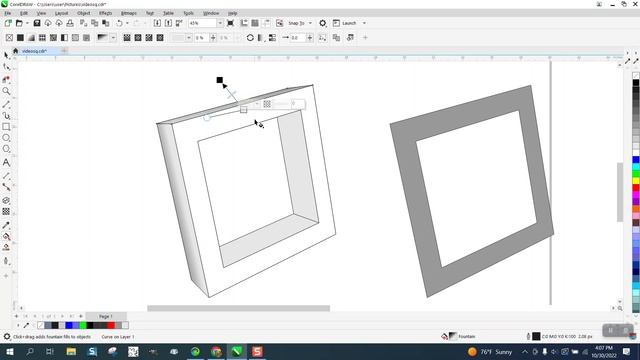Open the fill picker dropdown arrow
The height and width of the screenshot is (360, 640).
coord(113,38)
